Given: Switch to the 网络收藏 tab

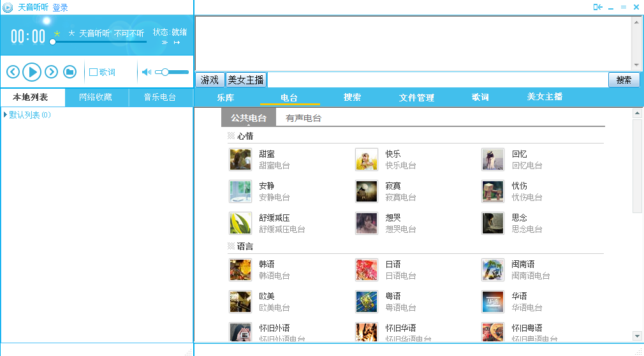Looking at the screenshot, I should tap(97, 98).
